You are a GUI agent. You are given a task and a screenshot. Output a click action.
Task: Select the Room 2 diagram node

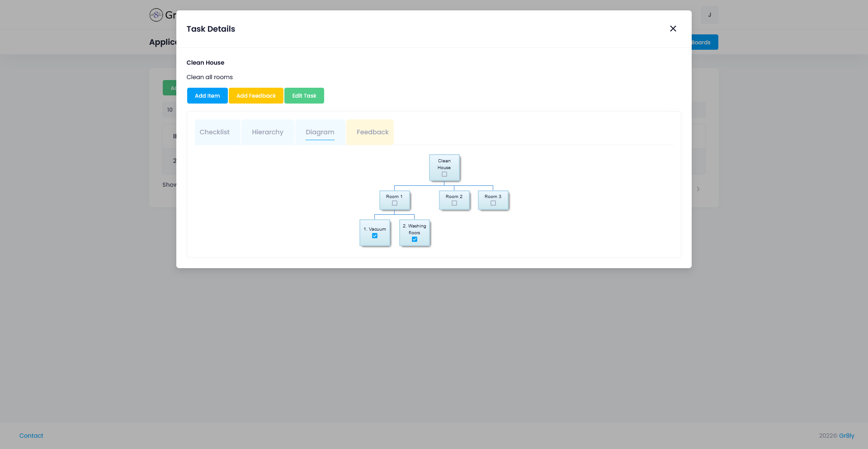(x=453, y=197)
